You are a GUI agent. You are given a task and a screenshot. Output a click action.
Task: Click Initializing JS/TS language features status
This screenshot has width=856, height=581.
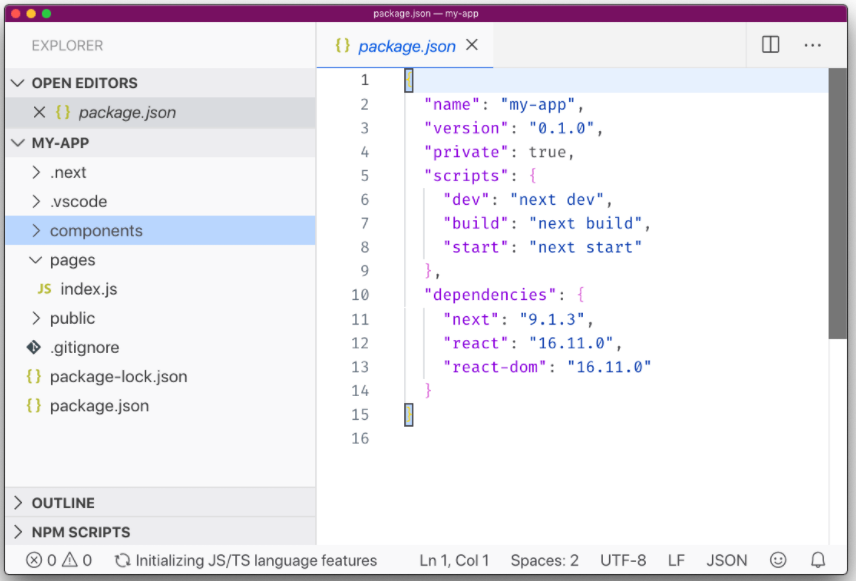tap(256, 560)
